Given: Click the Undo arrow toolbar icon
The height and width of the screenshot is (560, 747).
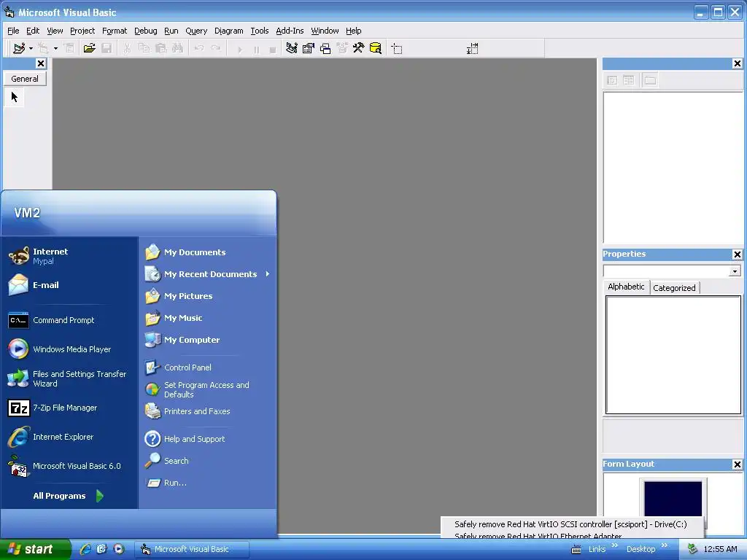Looking at the screenshot, I should tap(199, 48).
